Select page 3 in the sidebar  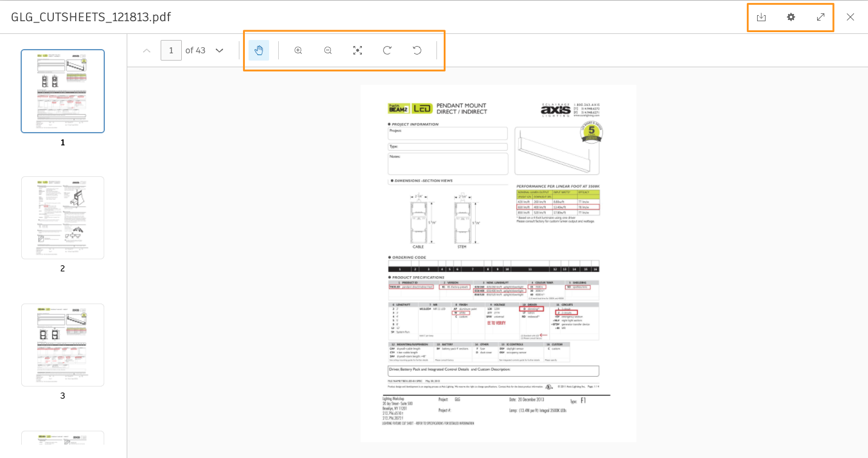click(62, 345)
